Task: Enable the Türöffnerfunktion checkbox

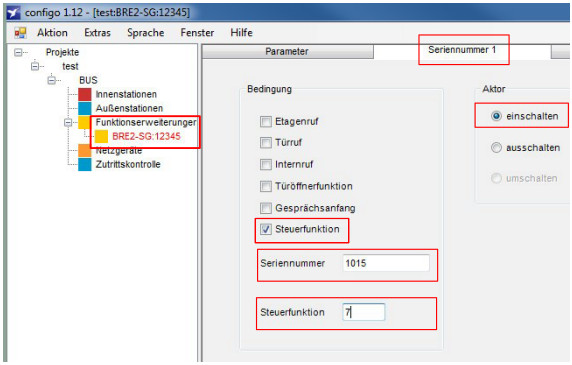Action: pos(266,186)
